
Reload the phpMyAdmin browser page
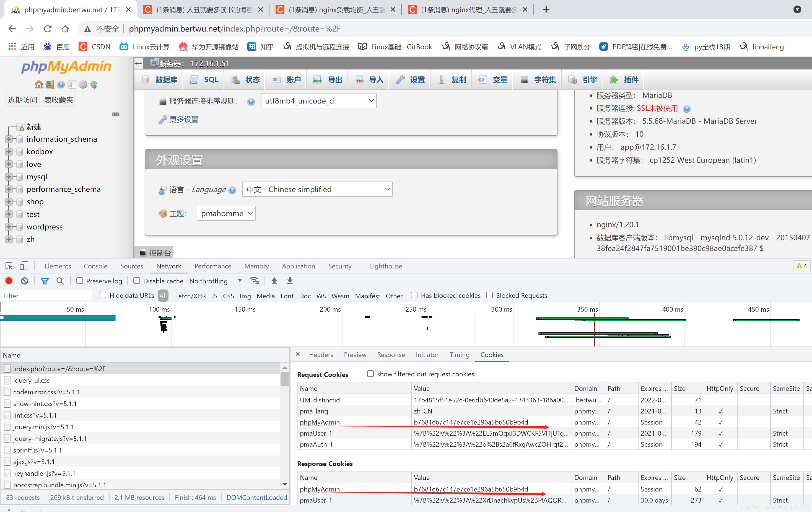point(48,29)
